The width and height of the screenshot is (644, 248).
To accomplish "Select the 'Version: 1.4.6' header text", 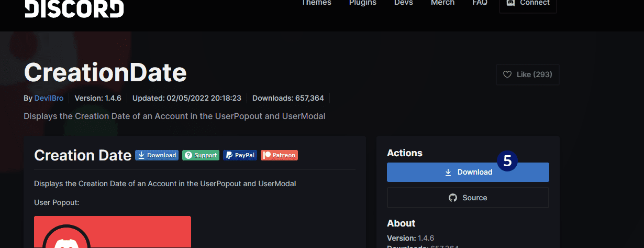I will tap(98, 98).
